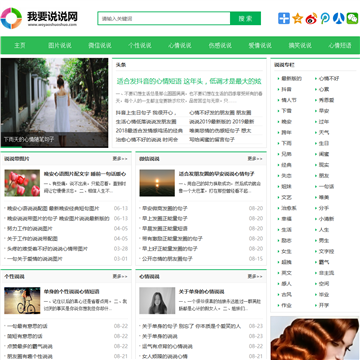Open list item 公开恋情的朋友圈句子
This screenshot has width=360, height=360.
167,259
